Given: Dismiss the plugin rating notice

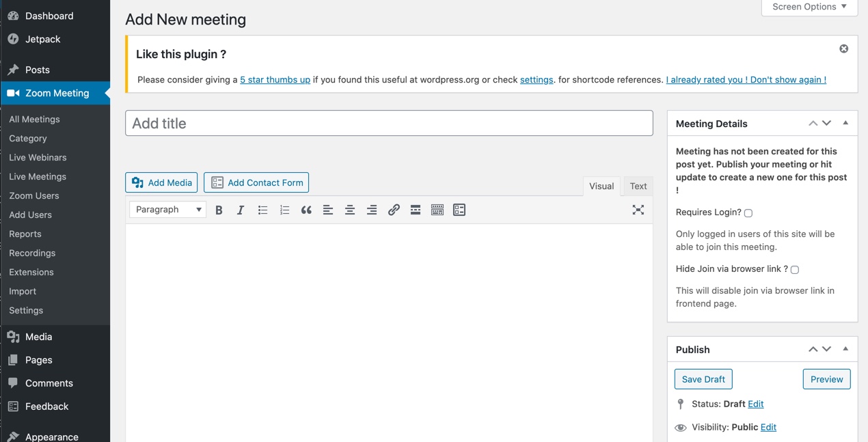Looking at the screenshot, I should point(843,49).
